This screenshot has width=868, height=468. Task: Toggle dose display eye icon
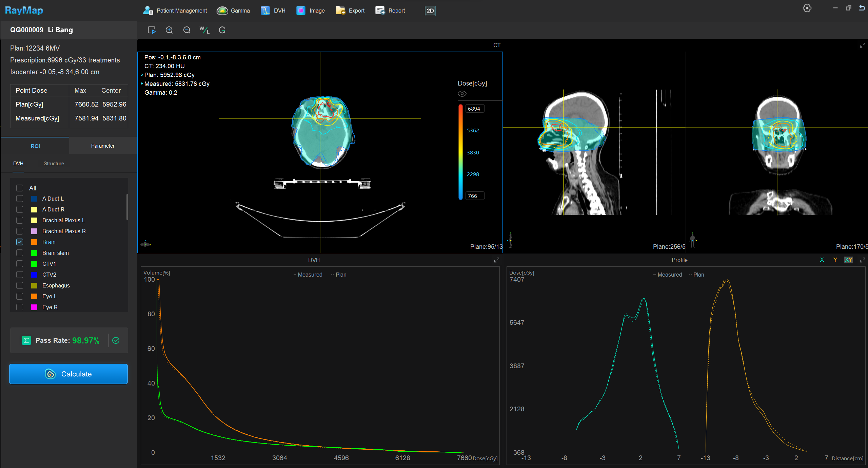(462, 94)
